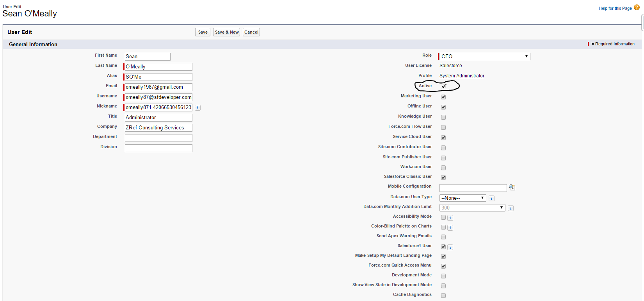Click the User License value Salesforce
644x301 pixels.
click(x=451, y=66)
